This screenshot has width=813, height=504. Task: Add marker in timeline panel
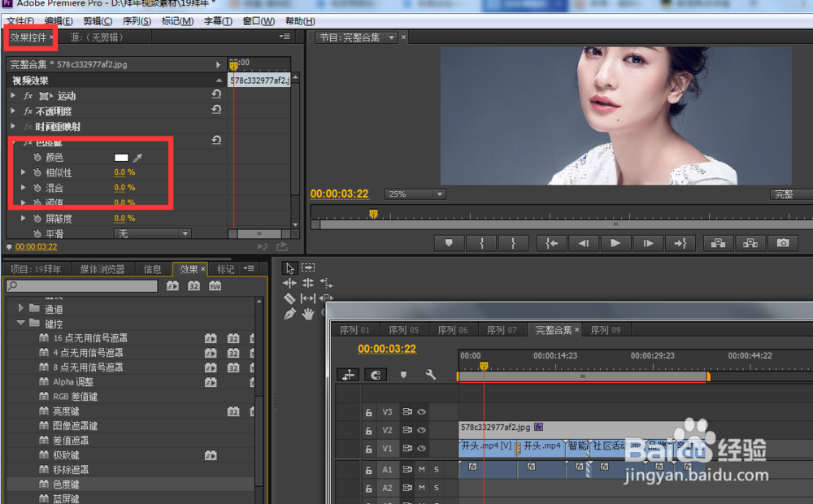(x=403, y=375)
